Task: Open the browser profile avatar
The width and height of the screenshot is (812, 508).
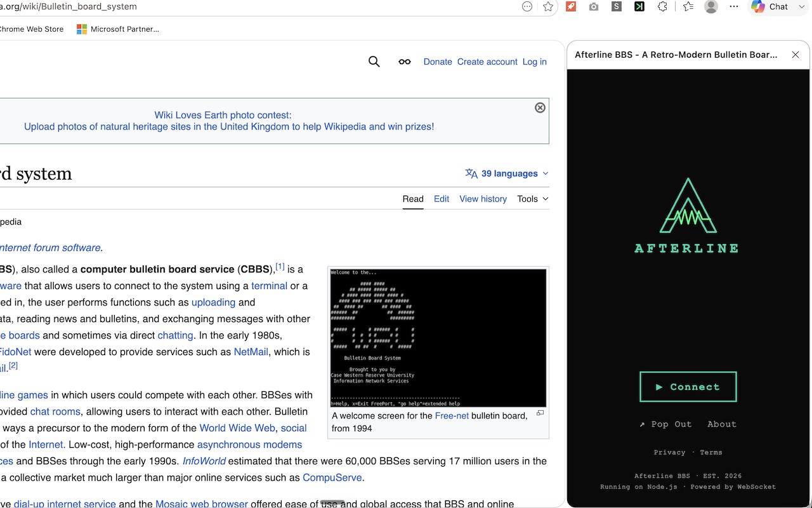Action: point(711,6)
